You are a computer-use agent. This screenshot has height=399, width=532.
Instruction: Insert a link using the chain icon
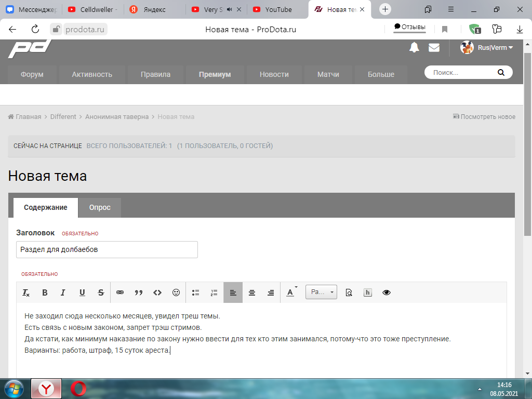coord(120,292)
